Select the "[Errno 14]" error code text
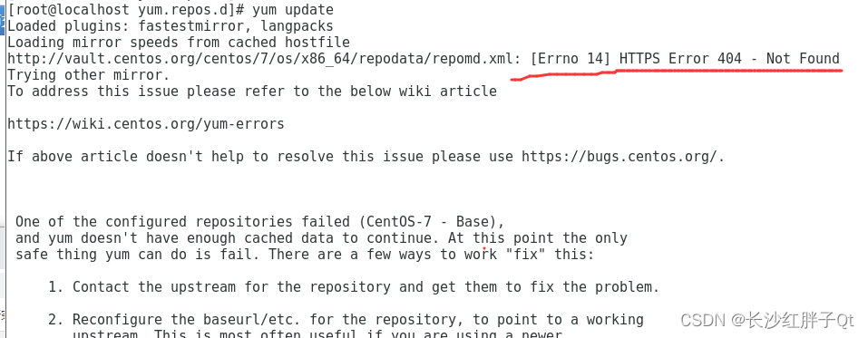This screenshot has height=338, width=868. (571, 59)
